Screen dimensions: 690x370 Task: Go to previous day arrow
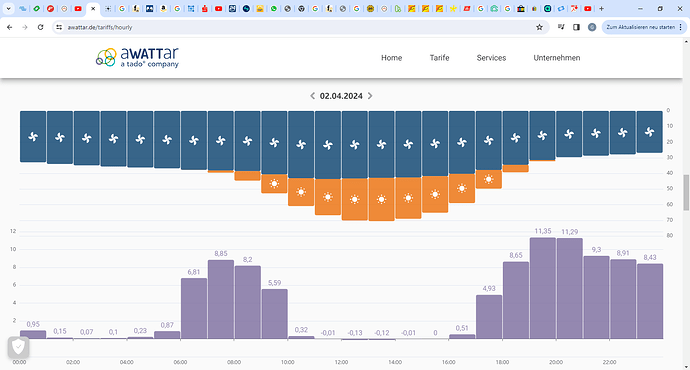[312, 96]
